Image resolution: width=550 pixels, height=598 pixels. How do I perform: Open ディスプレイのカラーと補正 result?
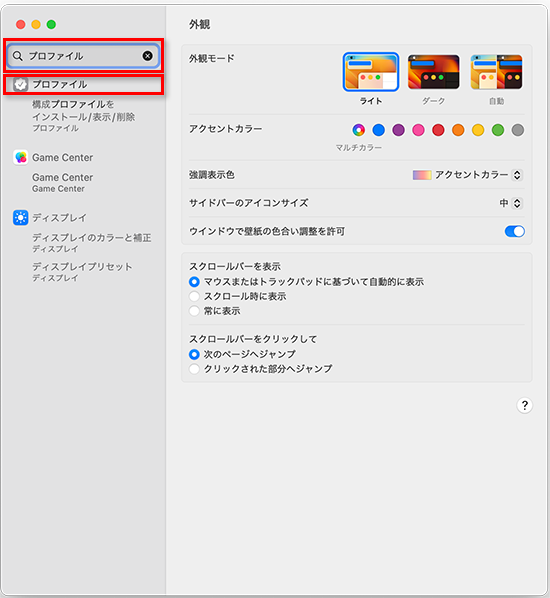(x=92, y=243)
